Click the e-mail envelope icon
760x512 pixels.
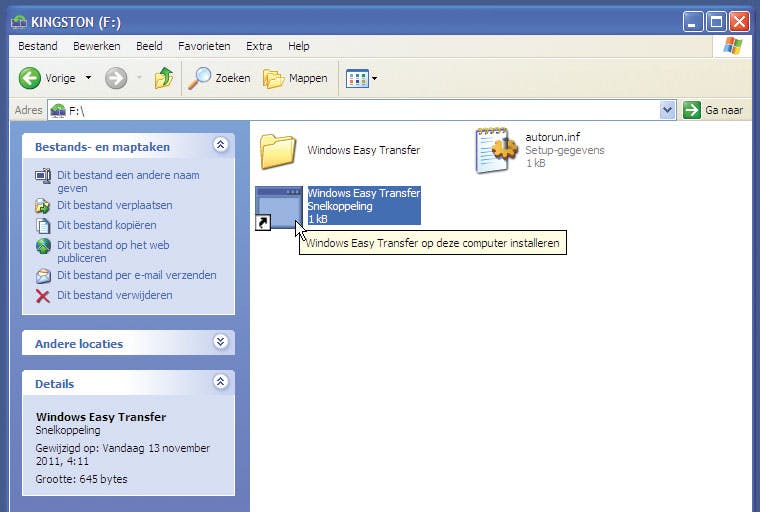pyautogui.click(x=43, y=276)
